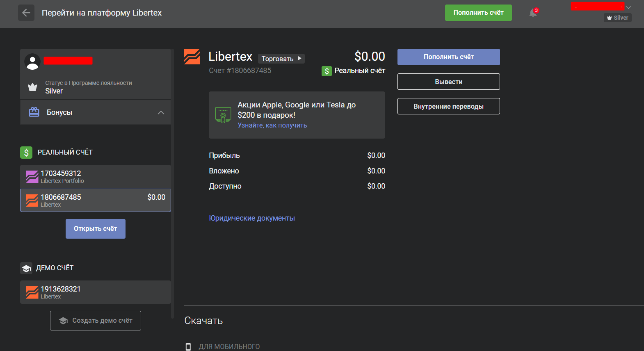Click orange logo of demo account 1913628321

pyautogui.click(x=32, y=292)
